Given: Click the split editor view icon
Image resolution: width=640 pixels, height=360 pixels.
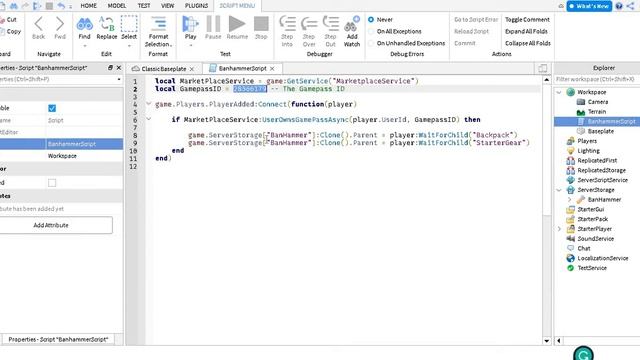Looking at the screenshot, I should pyautogui.click(x=542, y=68).
